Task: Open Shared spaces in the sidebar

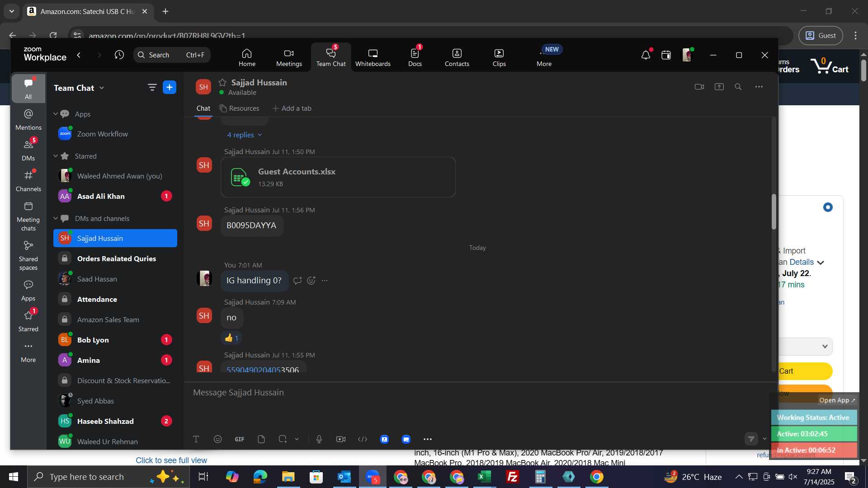Action: (28, 255)
